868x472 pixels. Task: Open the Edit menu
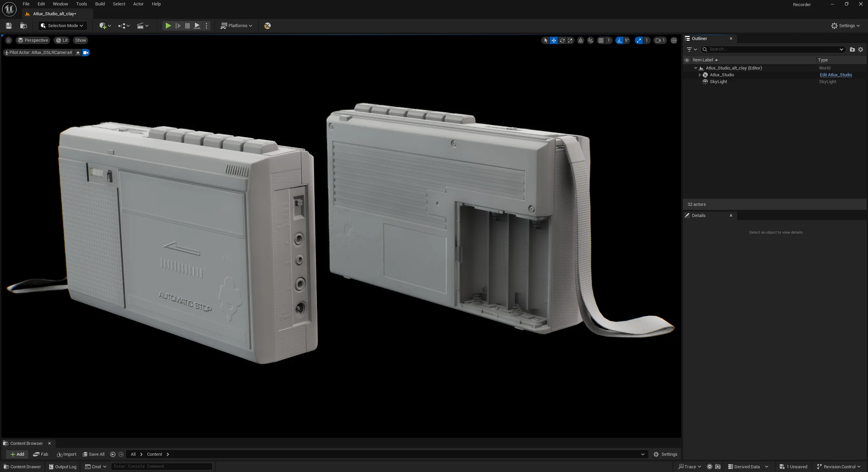tap(41, 4)
